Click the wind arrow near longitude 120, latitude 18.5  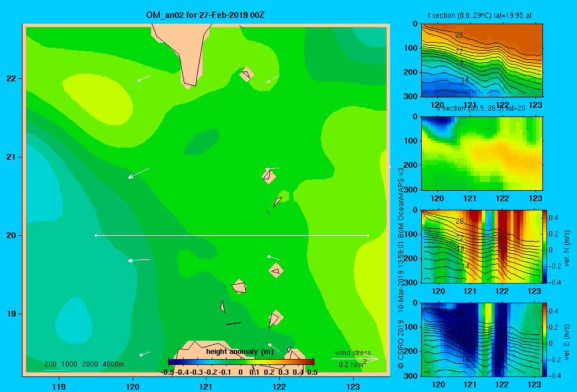(145, 354)
